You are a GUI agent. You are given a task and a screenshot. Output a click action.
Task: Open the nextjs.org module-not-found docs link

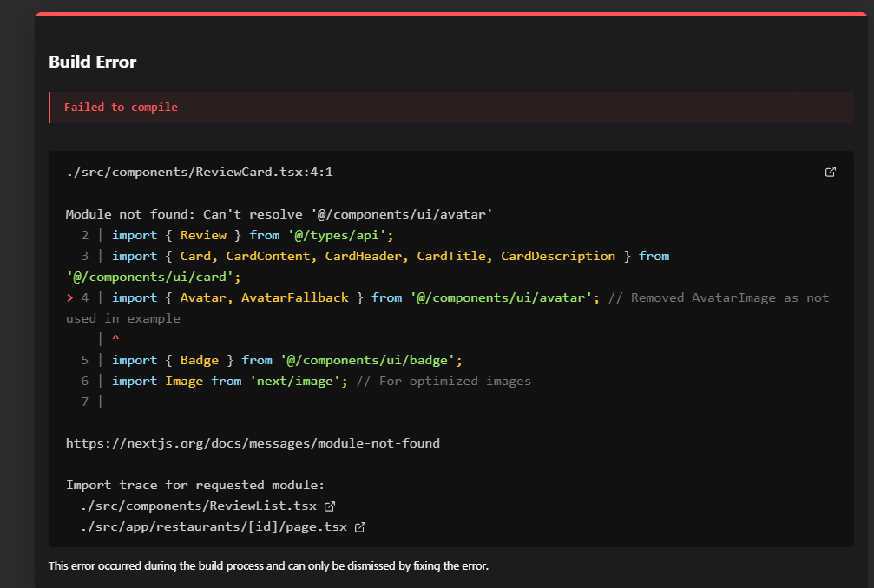click(253, 443)
